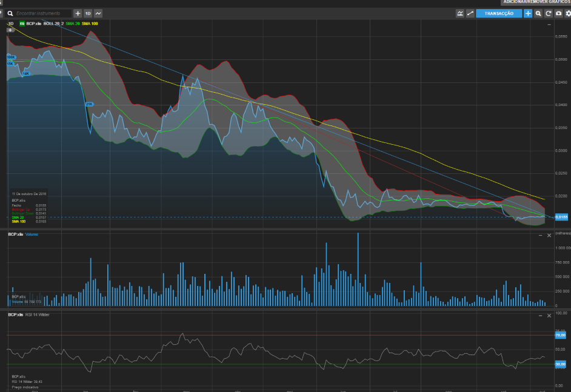The width and height of the screenshot is (571, 392).
Task: Click the Encontrar instrumento search field
Action: [x=41, y=13]
